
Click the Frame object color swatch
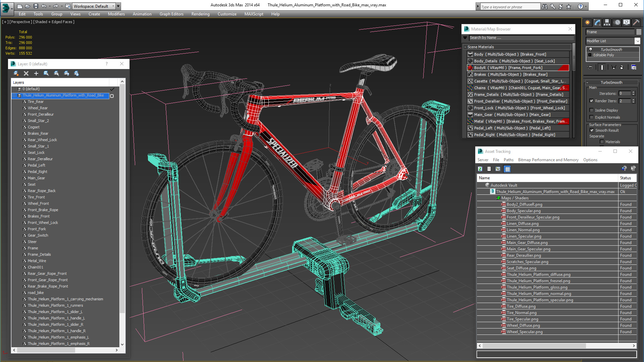(x=639, y=32)
